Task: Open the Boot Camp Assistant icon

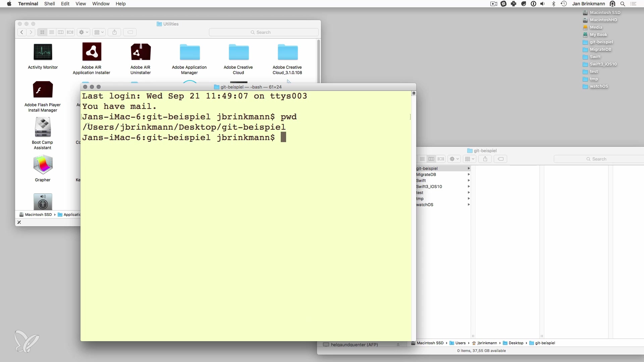Action: [43, 127]
